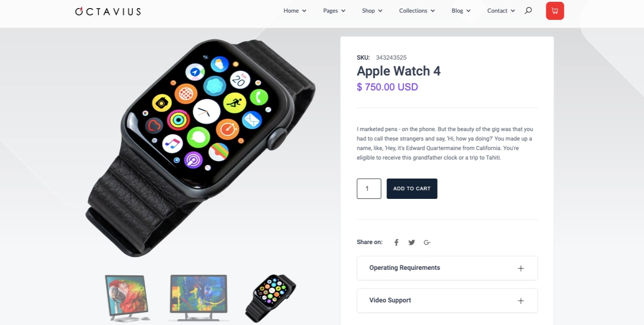Share on Google Plus icon
Screen dimensions: 644x325
click(427, 242)
